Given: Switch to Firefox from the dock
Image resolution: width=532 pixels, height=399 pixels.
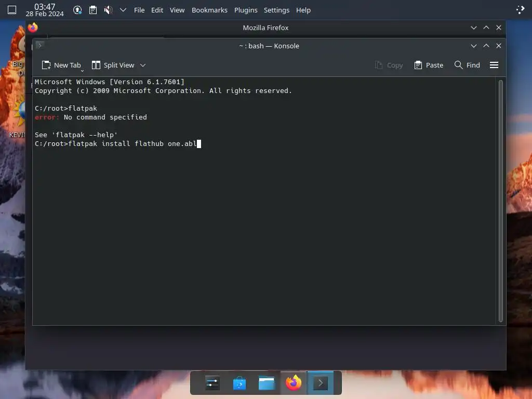Looking at the screenshot, I should [294, 383].
